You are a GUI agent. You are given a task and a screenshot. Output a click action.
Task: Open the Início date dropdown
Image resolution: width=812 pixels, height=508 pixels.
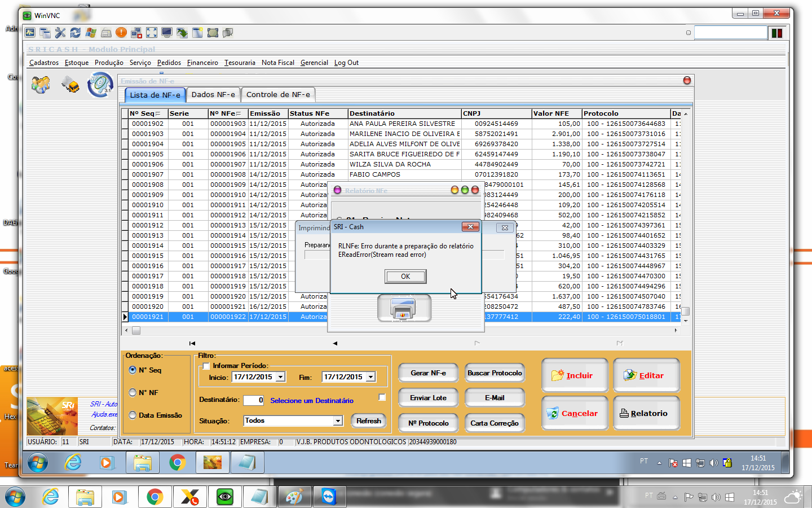click(280, 376)
